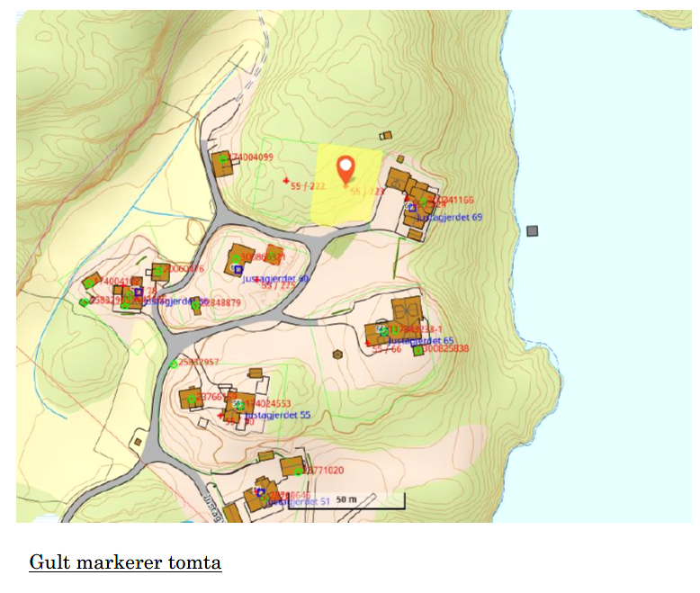Click the address label Justagjerdet 51

(298, 501)
